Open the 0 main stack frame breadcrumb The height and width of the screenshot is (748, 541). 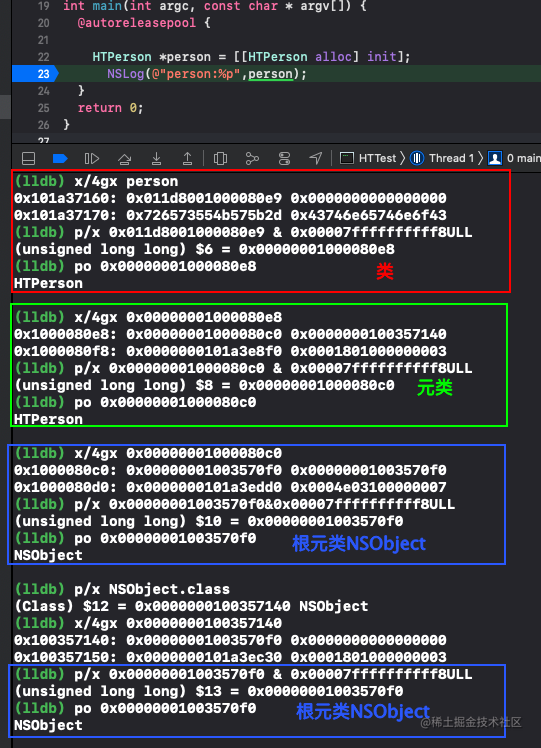514,158
